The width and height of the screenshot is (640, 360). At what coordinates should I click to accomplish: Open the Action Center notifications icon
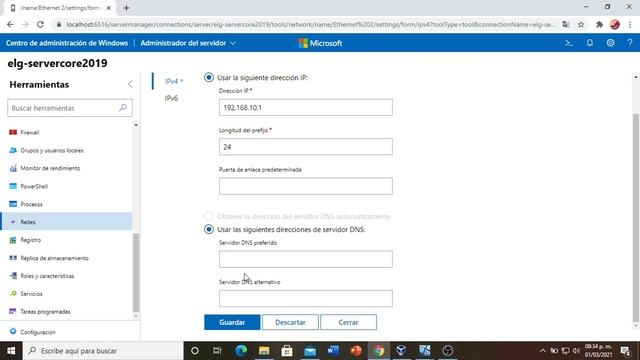(625, 351)
